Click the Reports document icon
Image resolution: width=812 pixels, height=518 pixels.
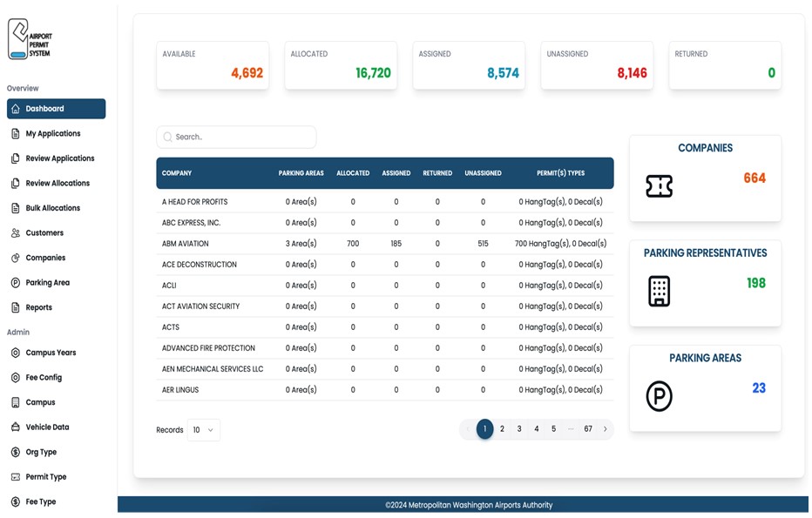(x=16, y=307)
